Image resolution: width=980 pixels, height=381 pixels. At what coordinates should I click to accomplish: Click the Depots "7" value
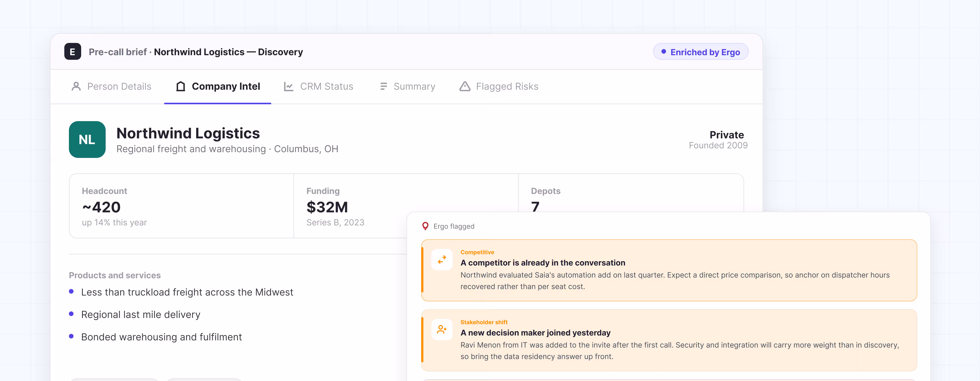[x=535, y=206]
